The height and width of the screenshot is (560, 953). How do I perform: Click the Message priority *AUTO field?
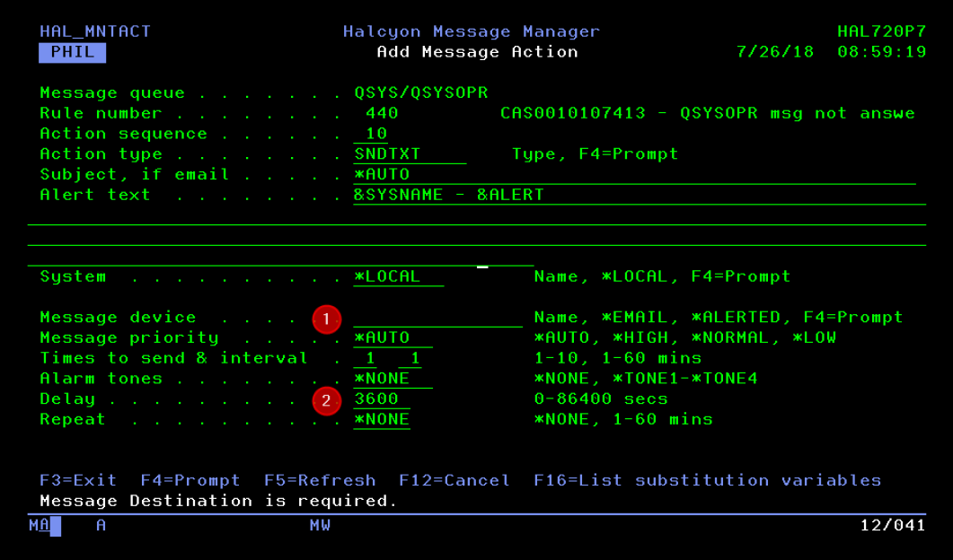(393, 338)
